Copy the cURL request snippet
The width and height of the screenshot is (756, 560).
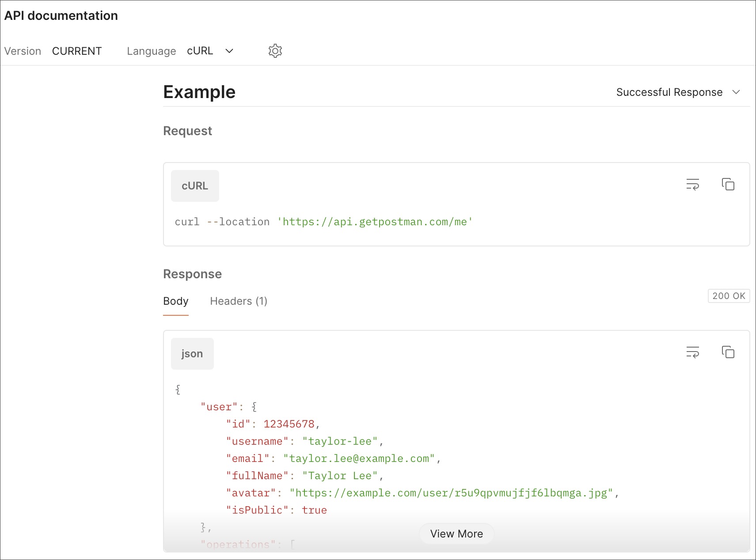(728, 185)
